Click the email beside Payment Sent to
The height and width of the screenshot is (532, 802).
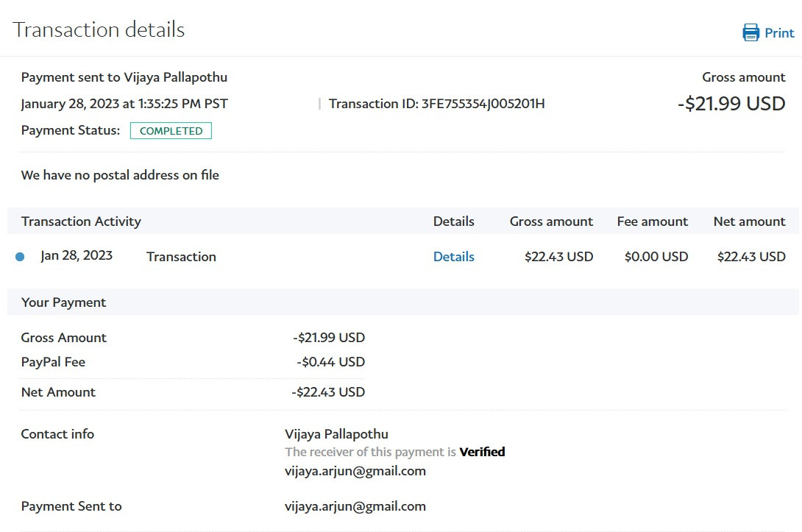pyautogui.click(x=355, y=506)
